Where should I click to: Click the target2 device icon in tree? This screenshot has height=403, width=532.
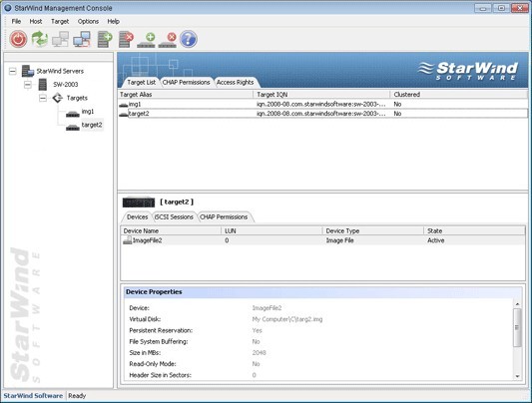coord(72,127)
